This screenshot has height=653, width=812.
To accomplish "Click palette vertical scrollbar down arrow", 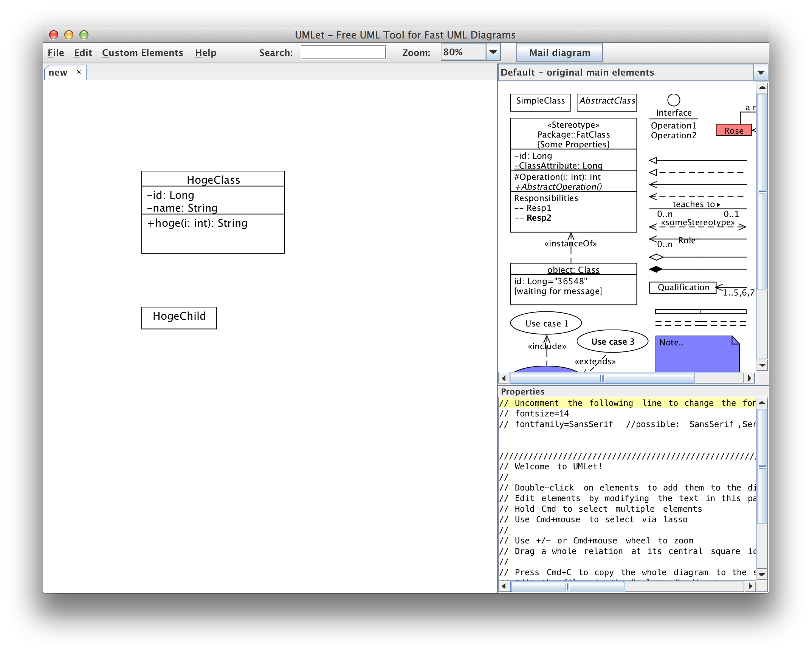I will point(762,365).
